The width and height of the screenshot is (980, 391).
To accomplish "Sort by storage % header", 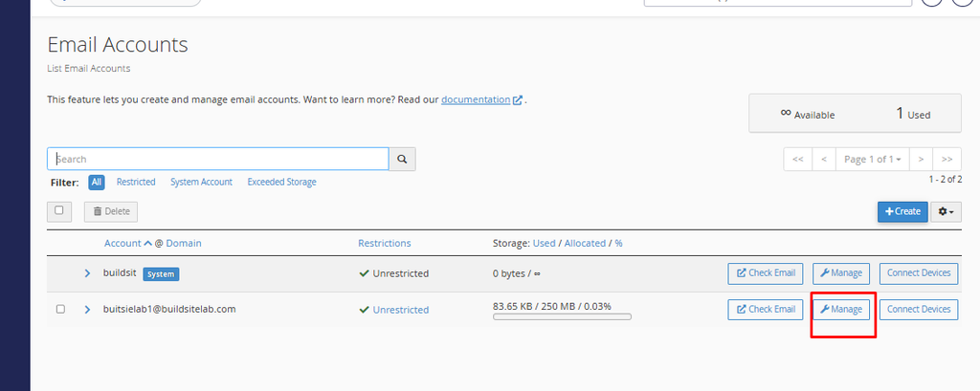I will click(619, 243).
